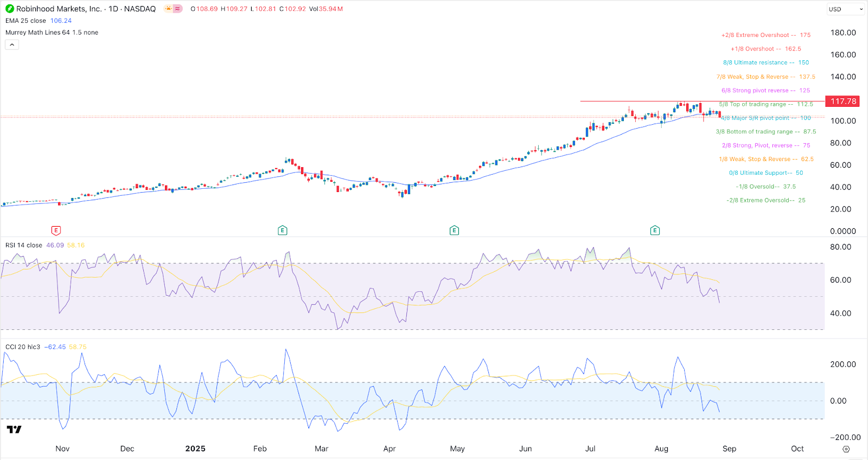Click the close price C102.92
This screenshot has width=868, height=460.
coord(292,9)
